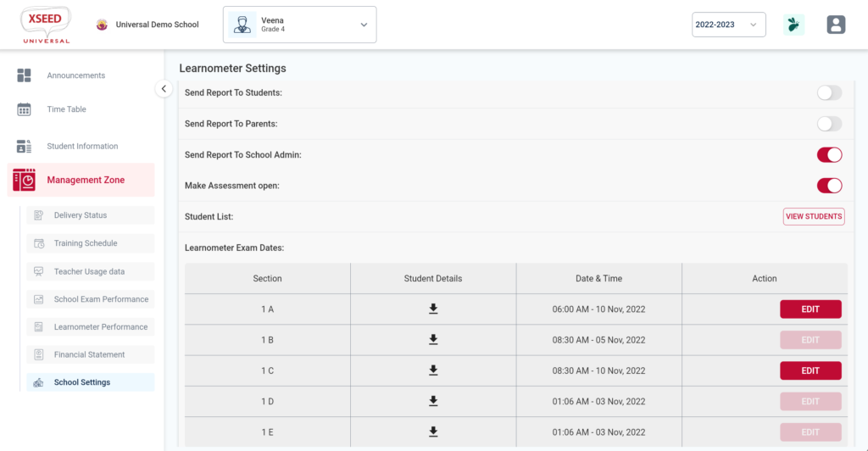Click the Management Zone icon
868x451 pixels.
click(x=24, y=180)
